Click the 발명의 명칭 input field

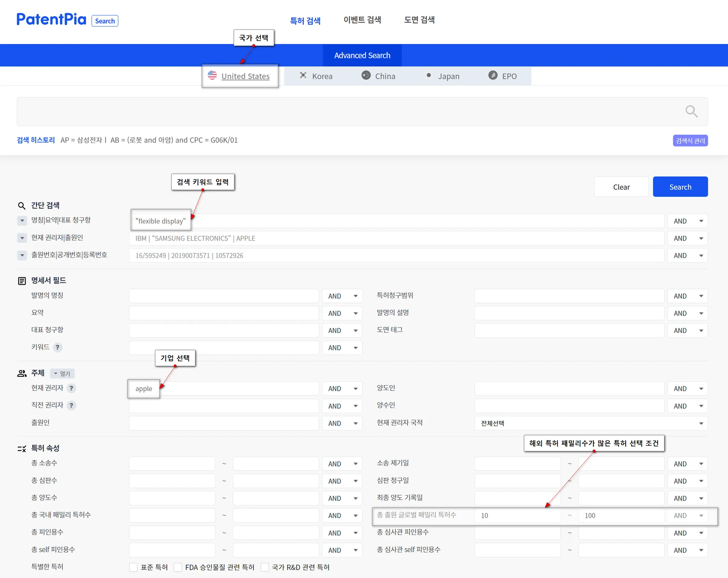224,296
